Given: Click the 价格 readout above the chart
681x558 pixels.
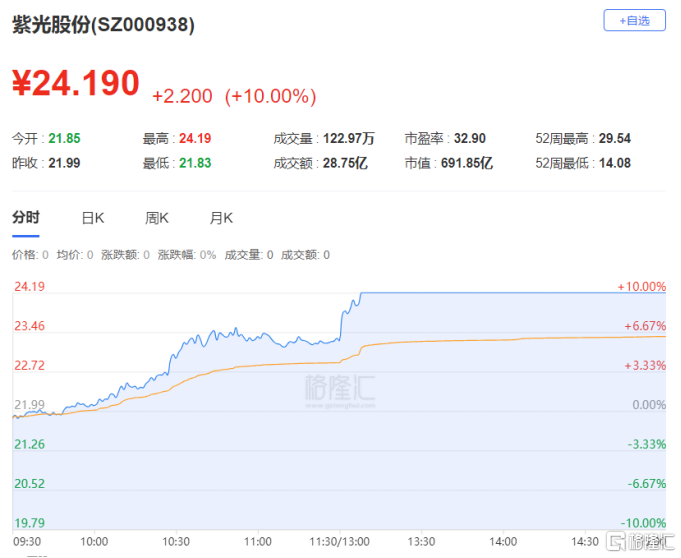Looking at the screenshot, I should pyautogui.click(x=30, y=255).
